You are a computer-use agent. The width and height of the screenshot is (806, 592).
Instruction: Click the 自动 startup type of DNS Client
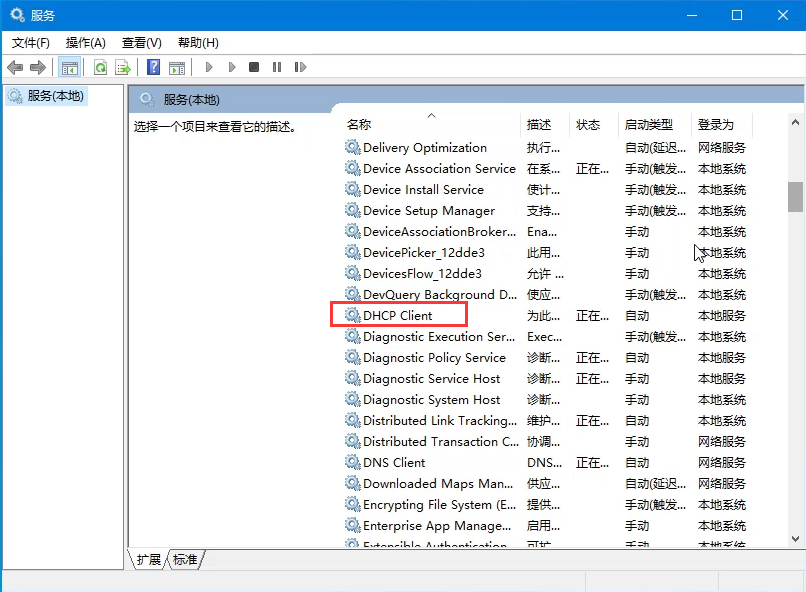click(x=637, y=463)
